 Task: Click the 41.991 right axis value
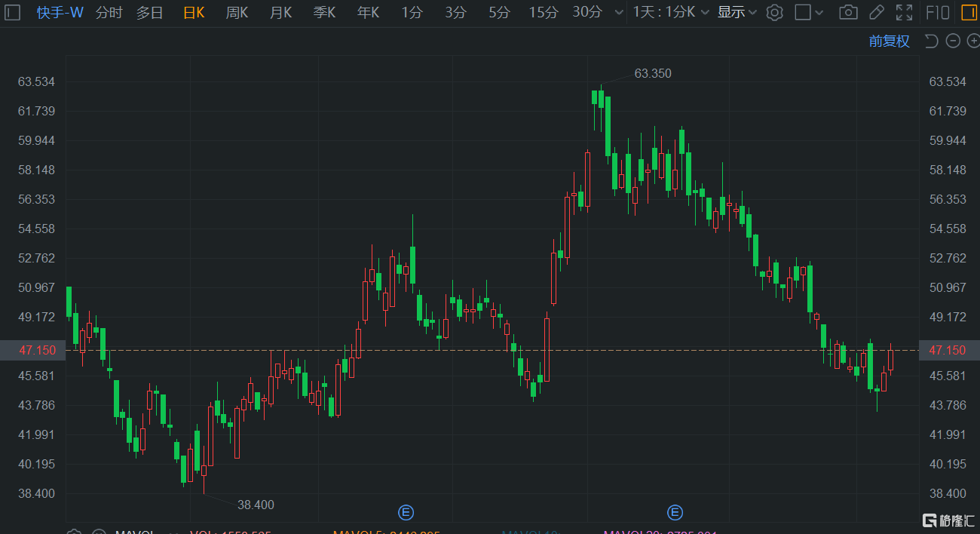pyautogui.click(x=948, y=434)
